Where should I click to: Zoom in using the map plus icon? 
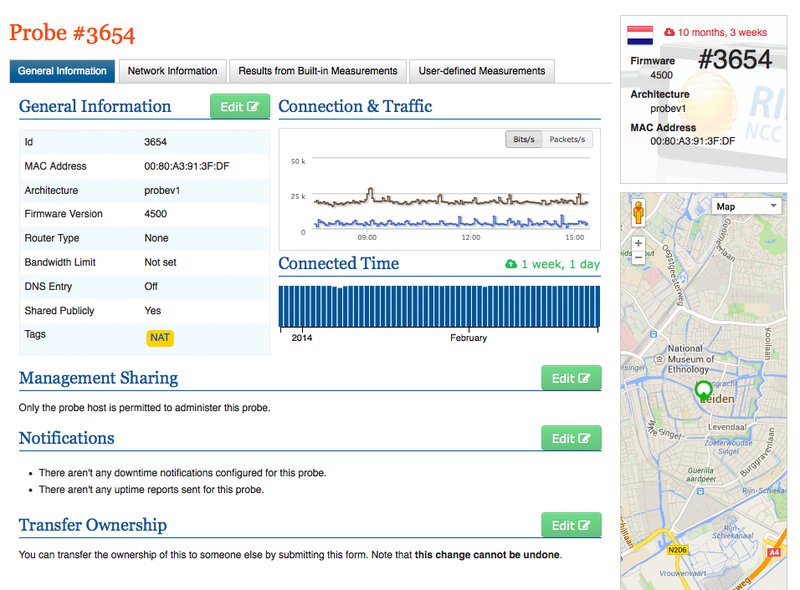tap(637, 242)
